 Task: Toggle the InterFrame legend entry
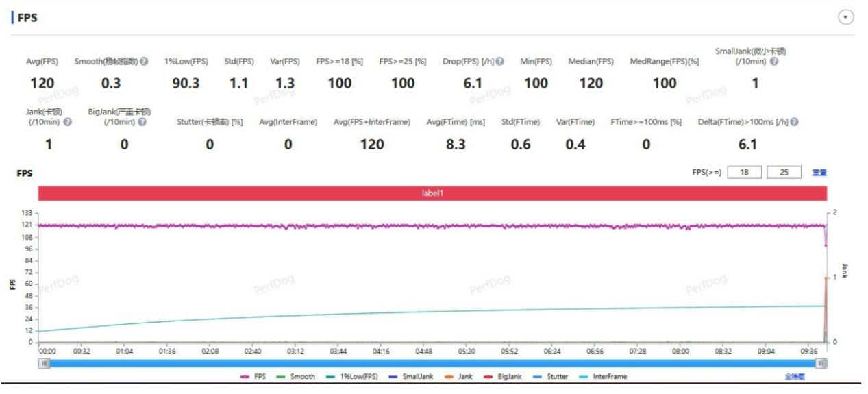[x=602, y=376]
